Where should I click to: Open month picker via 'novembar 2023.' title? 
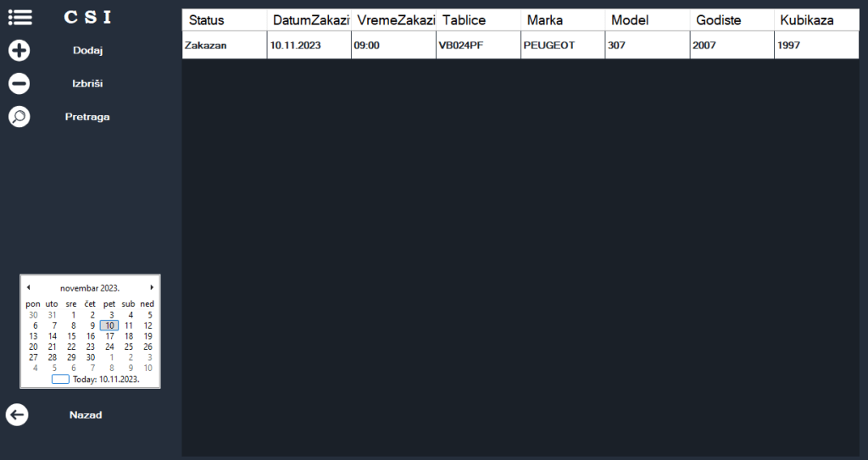90,288
